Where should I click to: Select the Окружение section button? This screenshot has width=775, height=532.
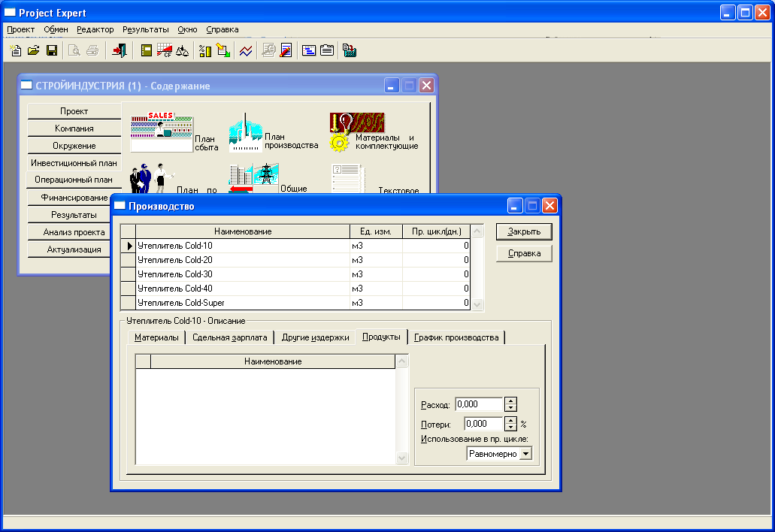point(74,146)
